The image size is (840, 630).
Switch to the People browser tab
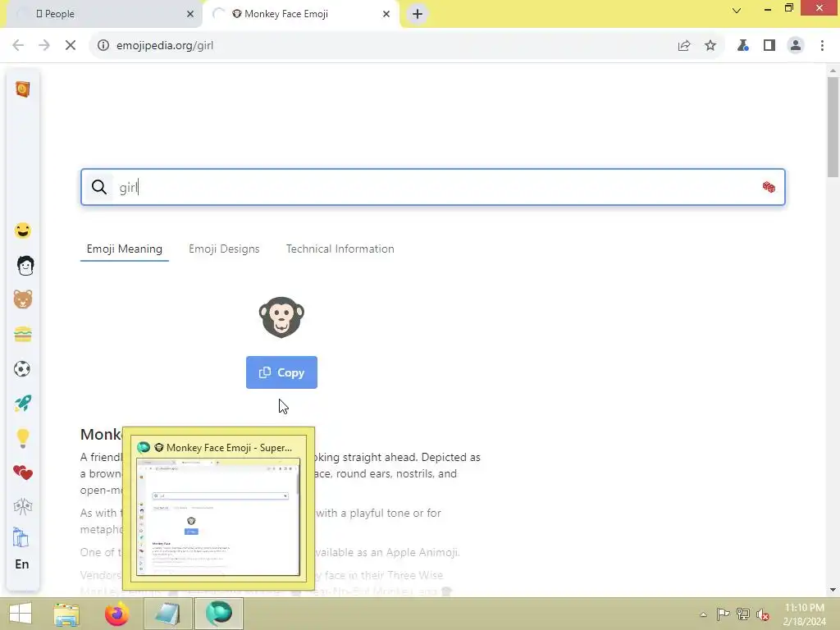click(x=102, y=14)
